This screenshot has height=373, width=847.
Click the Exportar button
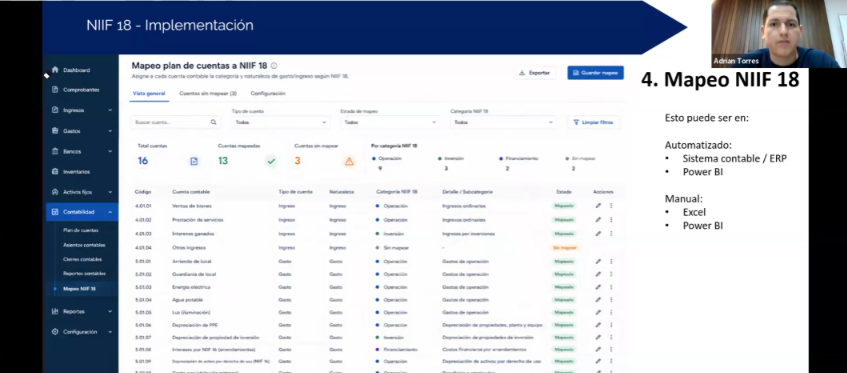point(535,73)
